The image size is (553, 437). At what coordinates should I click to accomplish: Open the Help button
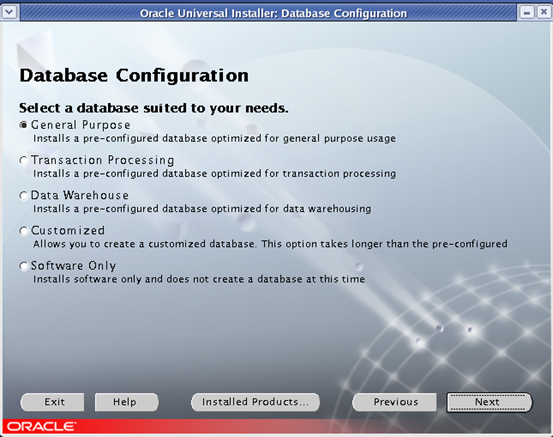pos(127,402)
